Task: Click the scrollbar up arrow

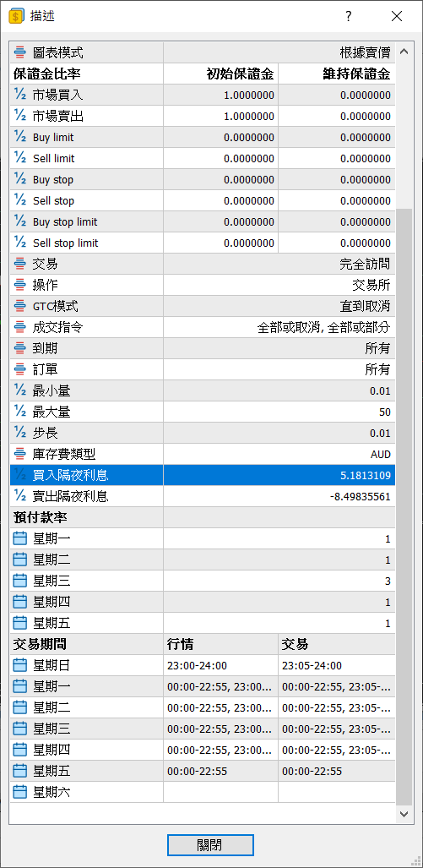Action: click(x=404, y=52)
